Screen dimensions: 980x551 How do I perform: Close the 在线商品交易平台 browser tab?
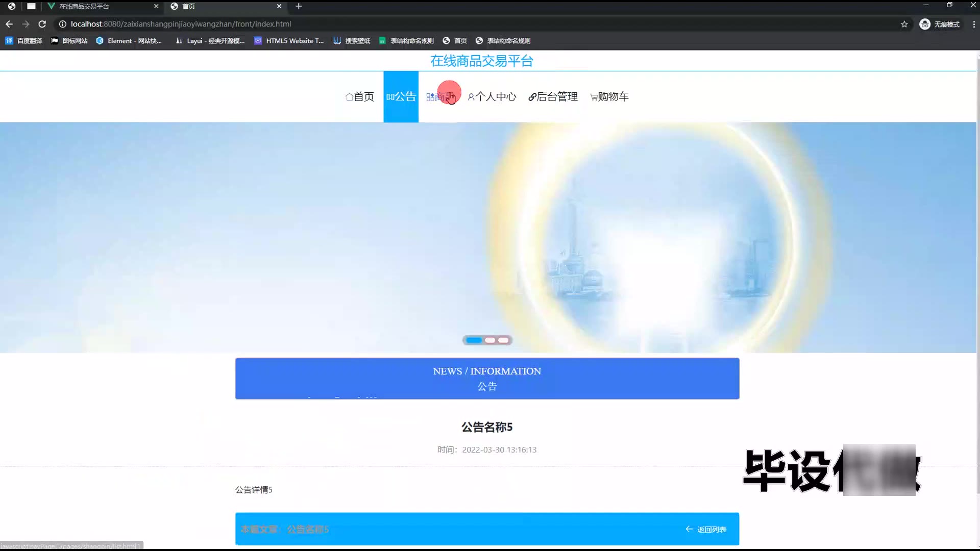coord(156,6)
